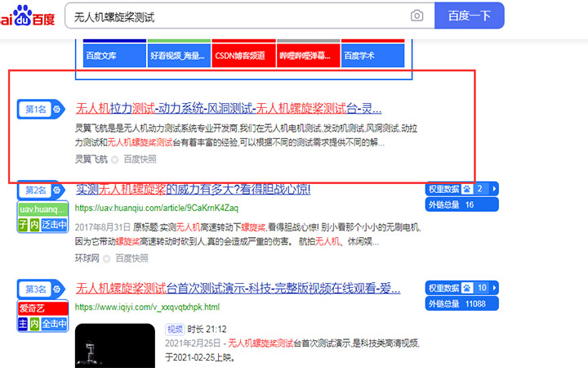Open 实测无人机螺旋桨的威力有多大 result link
The image size is (588, 368).
pyautogui.click(x=193, y=189)
